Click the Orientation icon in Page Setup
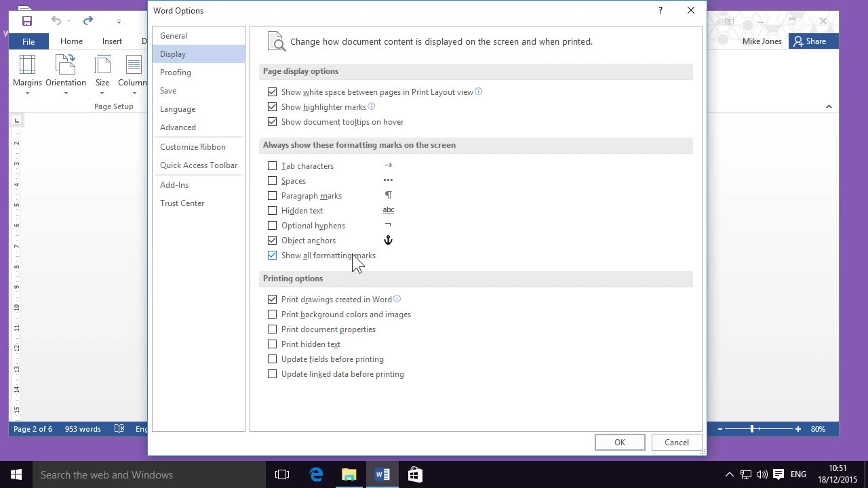The image size is (868, 488). tap(66, 65)
